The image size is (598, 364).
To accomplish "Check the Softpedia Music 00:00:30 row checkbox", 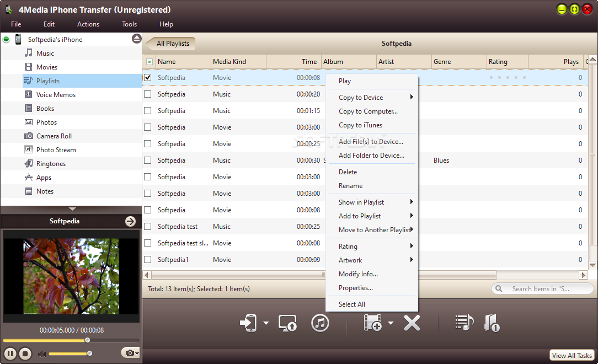I will pos(148,160).
